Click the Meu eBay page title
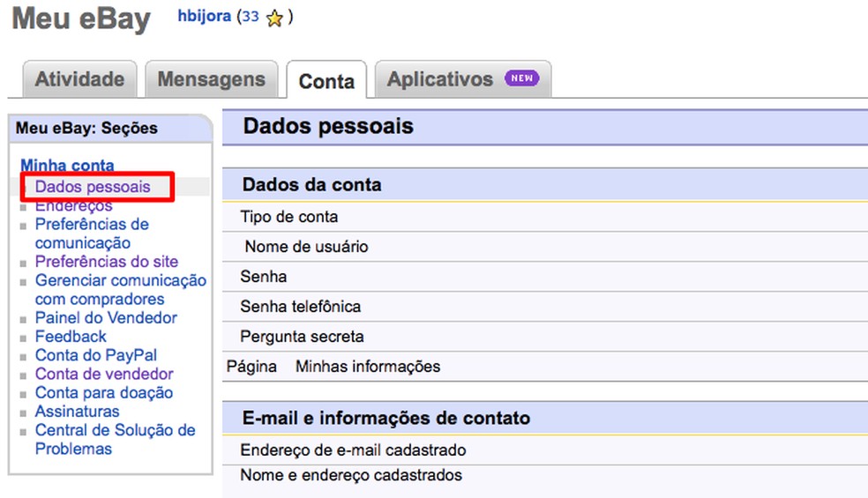Image resolution: width=868 pixels, height=498 pixels. (x=81, y=19)
